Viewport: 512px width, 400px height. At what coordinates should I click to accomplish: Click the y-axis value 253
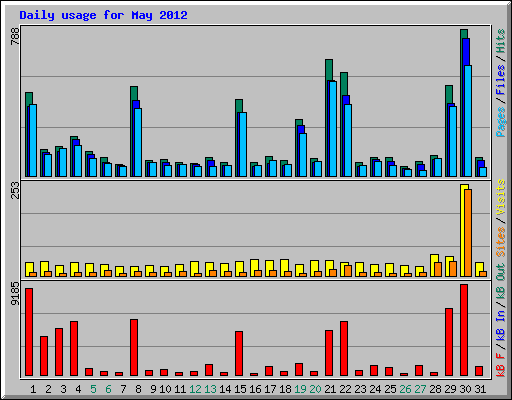[x=15, y=191]
